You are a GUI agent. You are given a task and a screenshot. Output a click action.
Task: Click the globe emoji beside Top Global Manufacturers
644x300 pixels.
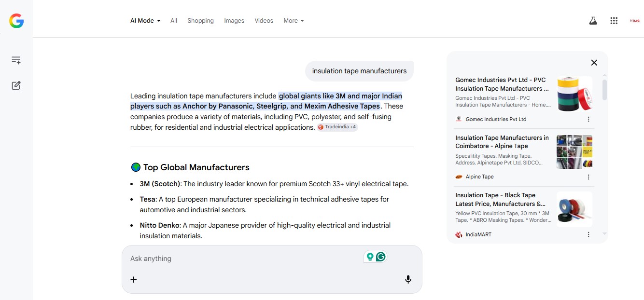click(136, 167)
